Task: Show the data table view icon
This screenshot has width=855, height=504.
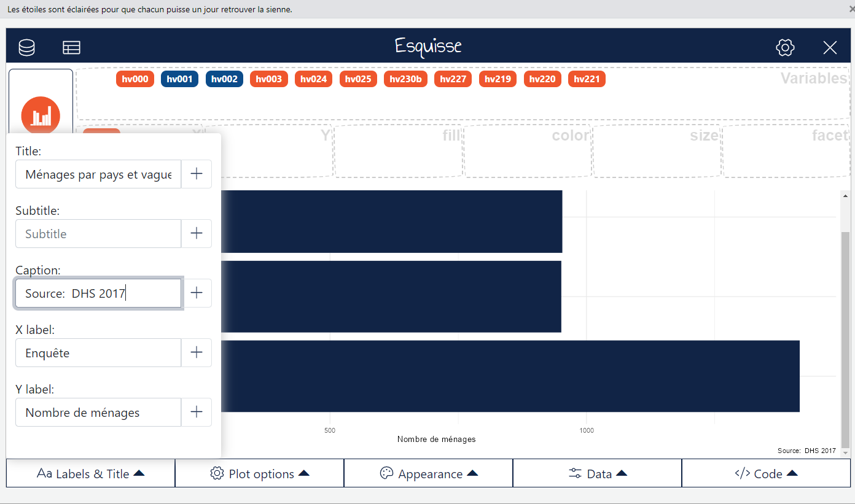Action: point(71,47)
